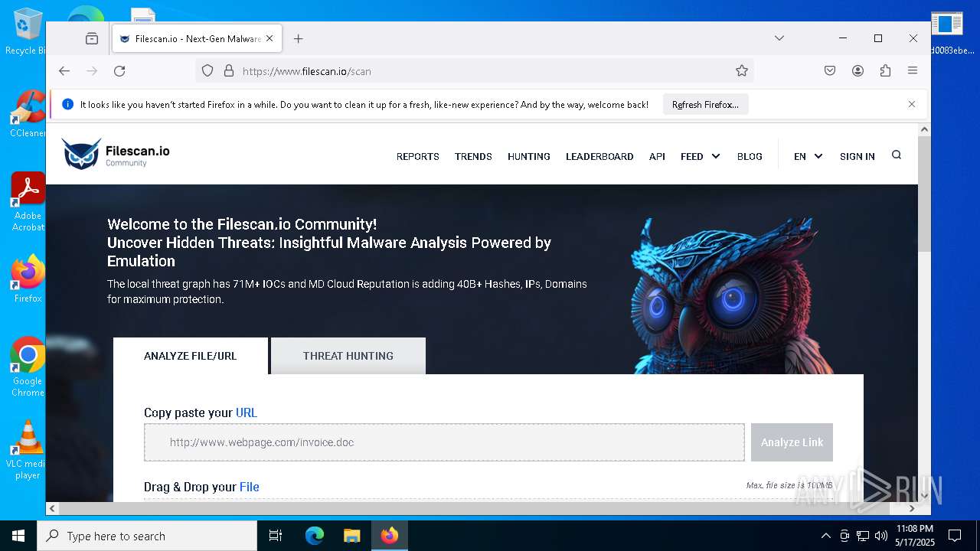
Task: Open the HUNTING menu item
Action: click(x=529, y=156)
